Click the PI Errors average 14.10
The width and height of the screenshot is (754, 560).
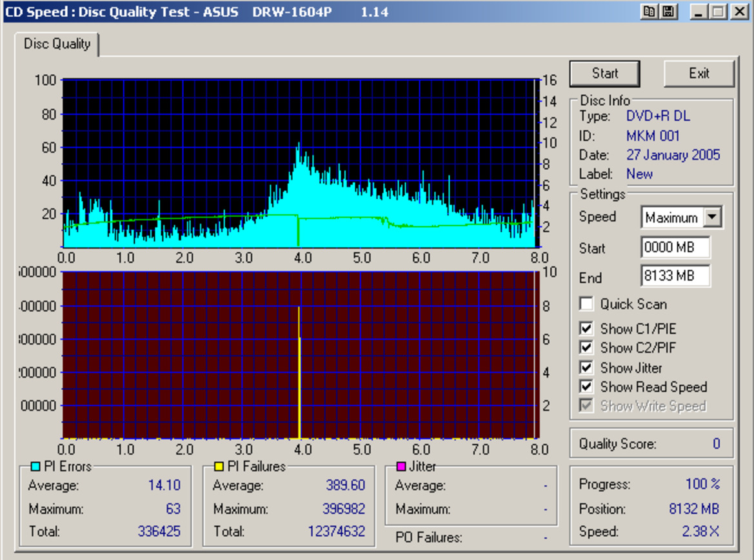point(164,485)
